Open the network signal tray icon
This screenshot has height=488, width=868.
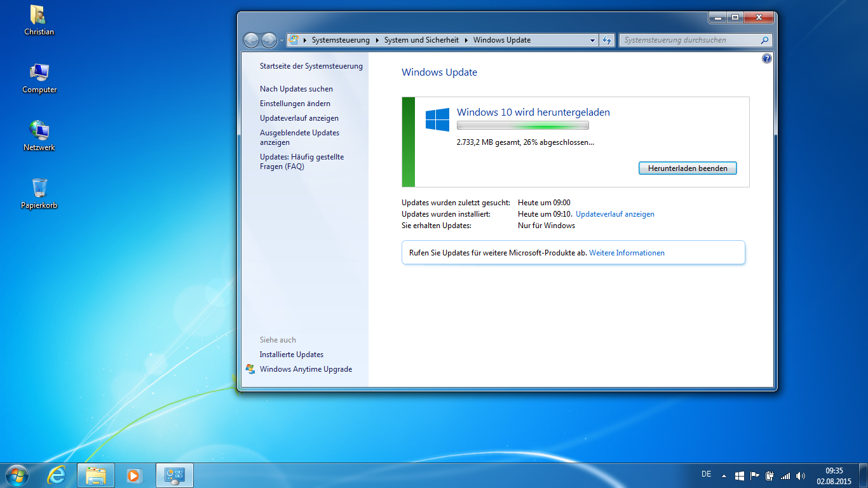pyautogui.click(x=785, y=475)
